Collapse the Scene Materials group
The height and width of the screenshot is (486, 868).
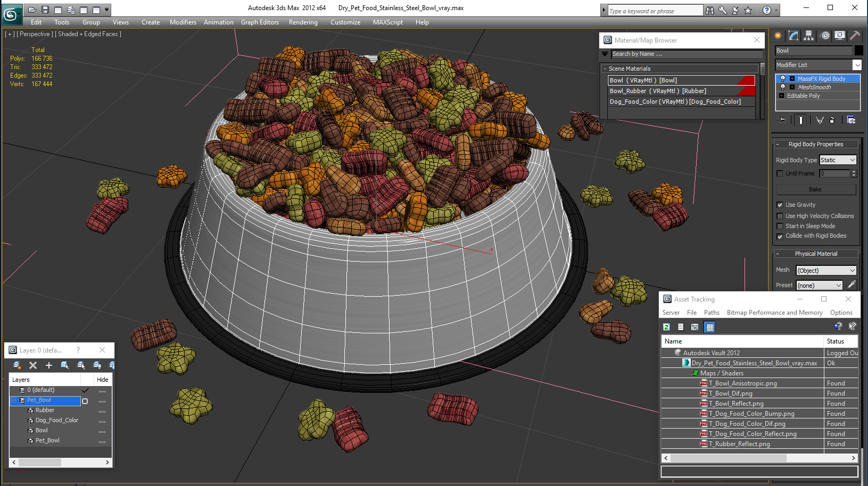605,69
